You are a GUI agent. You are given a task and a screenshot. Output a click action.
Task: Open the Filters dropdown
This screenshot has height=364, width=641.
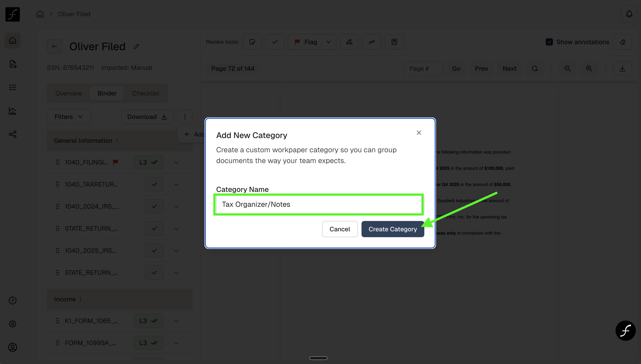point(69,116)
